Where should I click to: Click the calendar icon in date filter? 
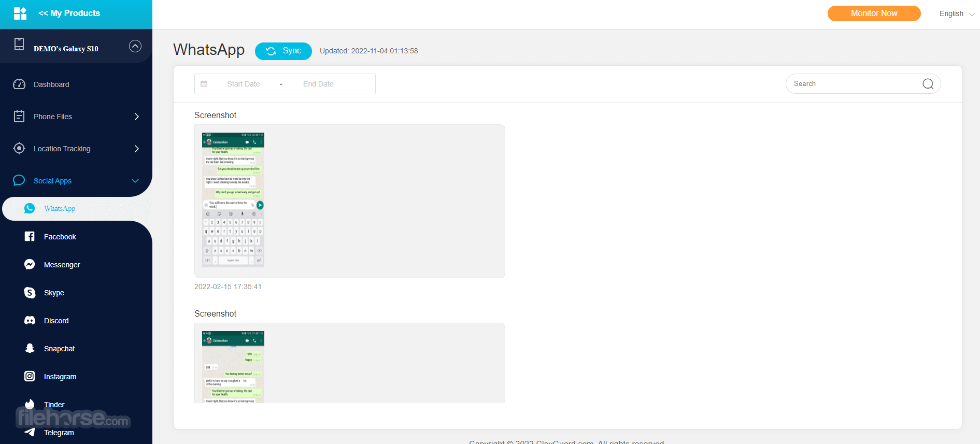[x=204, y=84]
